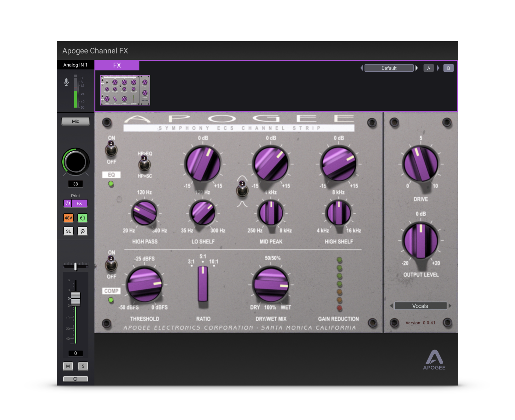Click the green COMP status LED
Screen dimensions: 515x420
[111, 300]
